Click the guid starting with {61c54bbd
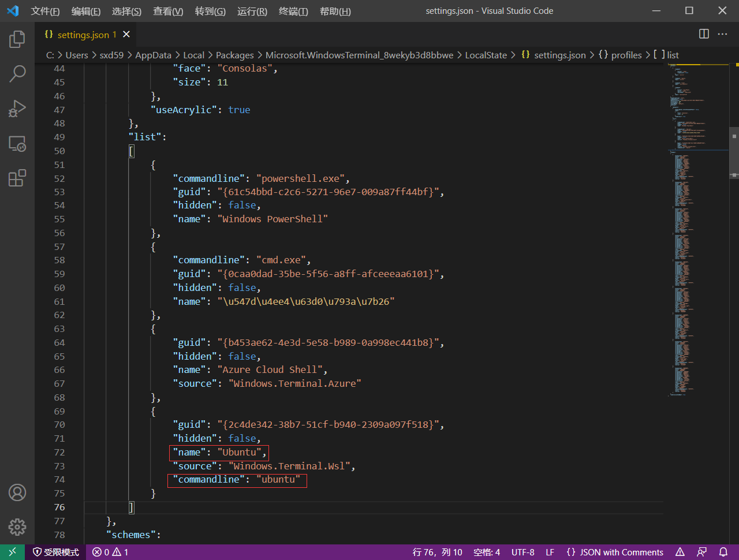The image size is (739, 560). point(328,192)
